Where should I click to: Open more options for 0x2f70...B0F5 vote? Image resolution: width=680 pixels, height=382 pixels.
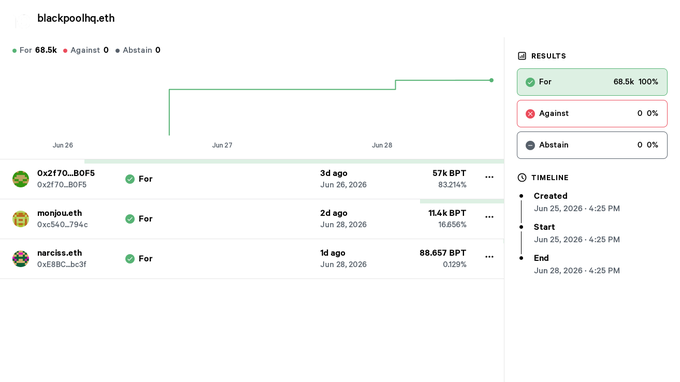pos(489,177)
